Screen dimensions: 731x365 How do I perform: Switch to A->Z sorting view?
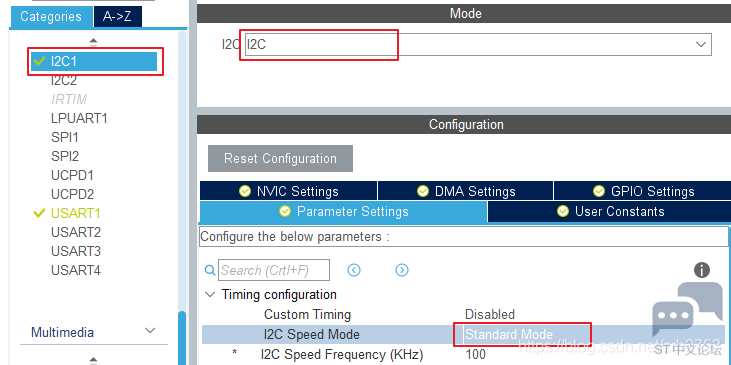click(x=117, y=17)
